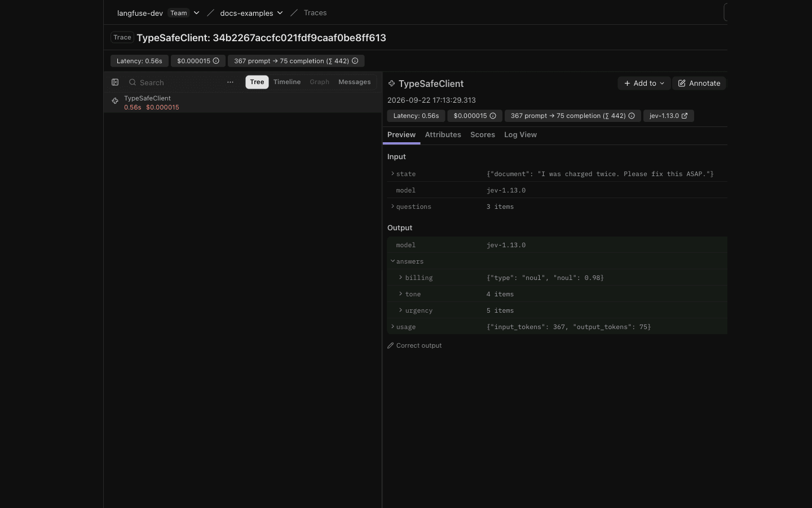Switch to Messages view
Viewport: 812px width, 508px height.
(355, 82)
